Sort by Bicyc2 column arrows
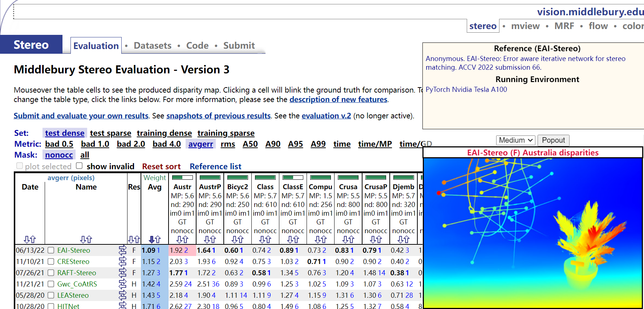The height and width of the screenshot is (309, 644). pyautogui.click(x=238, y=239)
